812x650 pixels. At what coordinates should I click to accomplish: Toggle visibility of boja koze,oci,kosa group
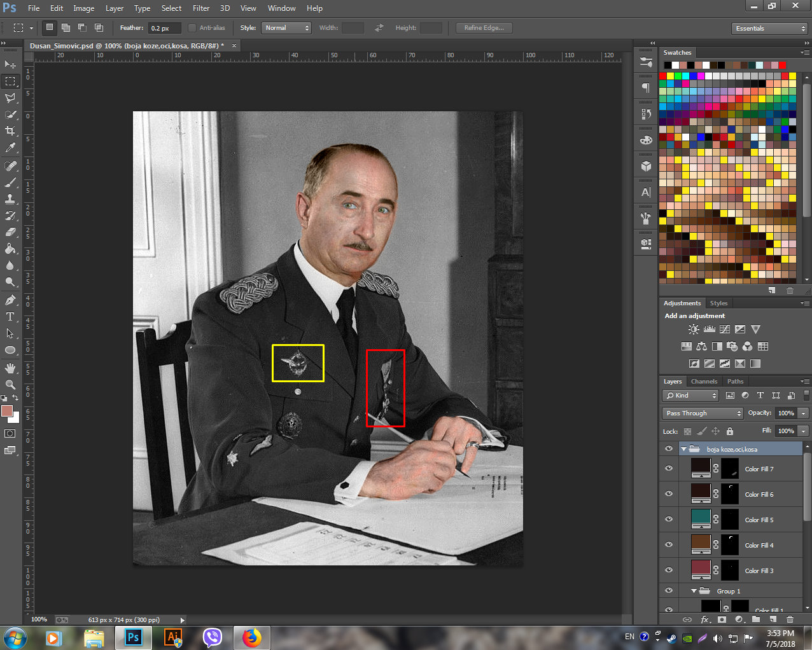pyautogui.click(x=669, y=449)
